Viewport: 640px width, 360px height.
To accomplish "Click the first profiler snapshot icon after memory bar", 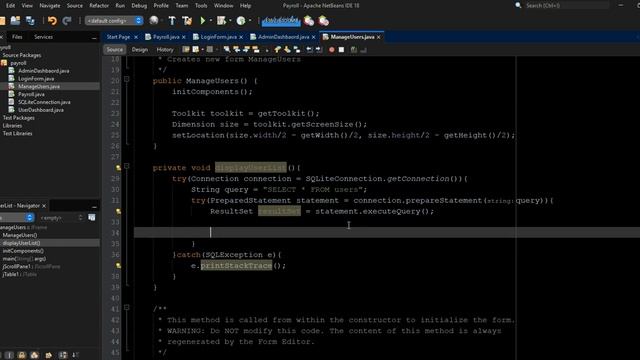I will (x=309, y=21).
